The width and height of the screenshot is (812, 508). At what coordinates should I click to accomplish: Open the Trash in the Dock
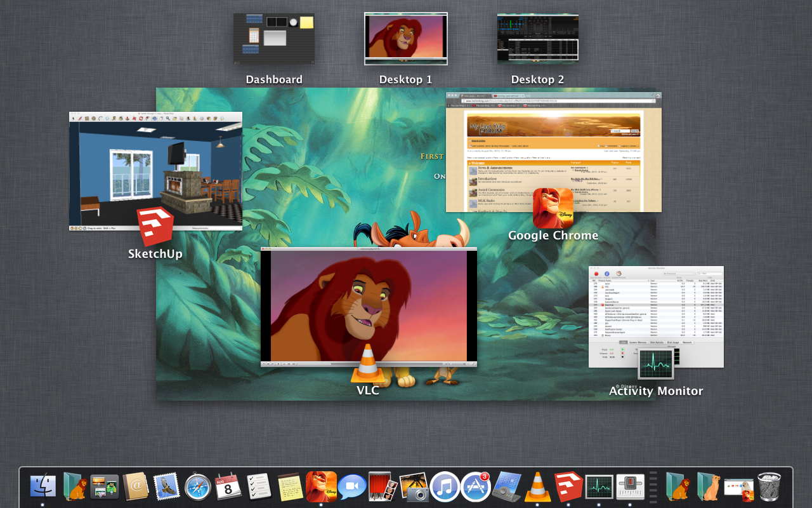[x=769, y=487]
